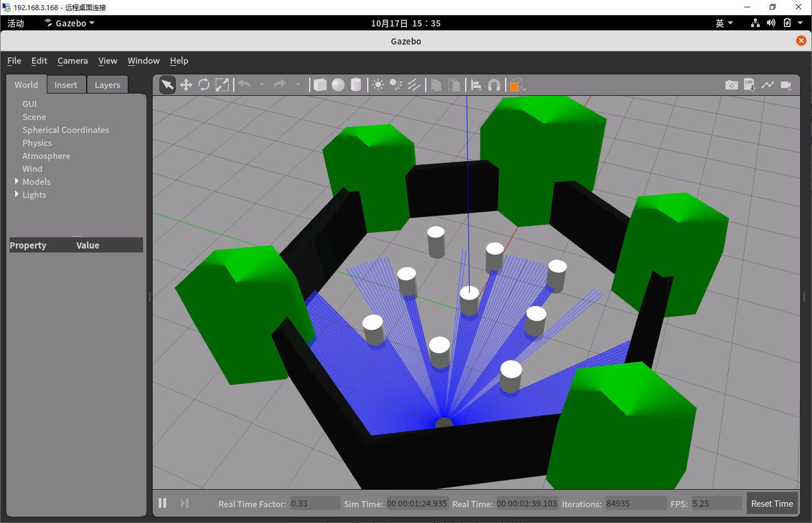
Task: Click the Sim Time value field
Action: point(417,503)
